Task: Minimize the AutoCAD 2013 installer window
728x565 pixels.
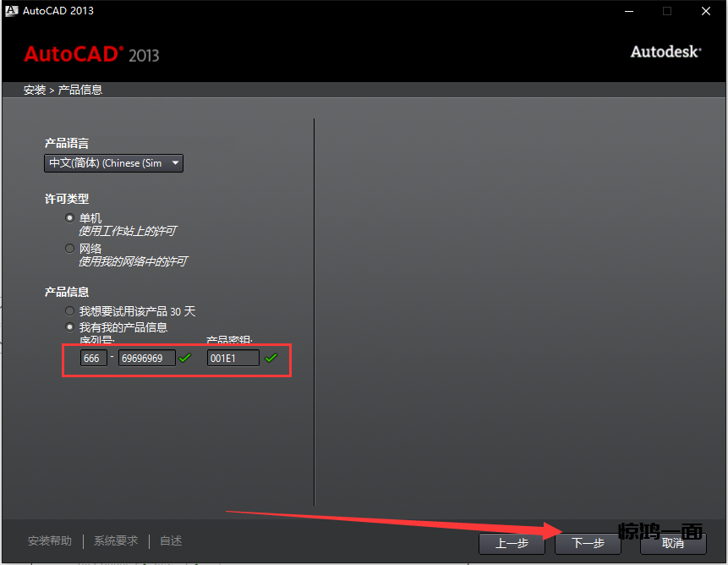Action: (x=628, y=11)
